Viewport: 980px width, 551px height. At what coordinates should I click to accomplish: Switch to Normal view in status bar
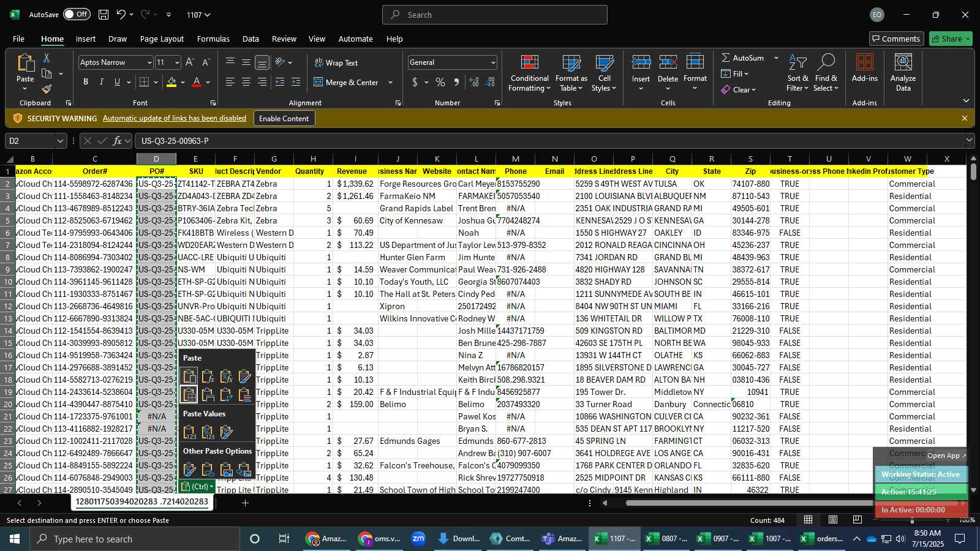click(x=809, y=520)
